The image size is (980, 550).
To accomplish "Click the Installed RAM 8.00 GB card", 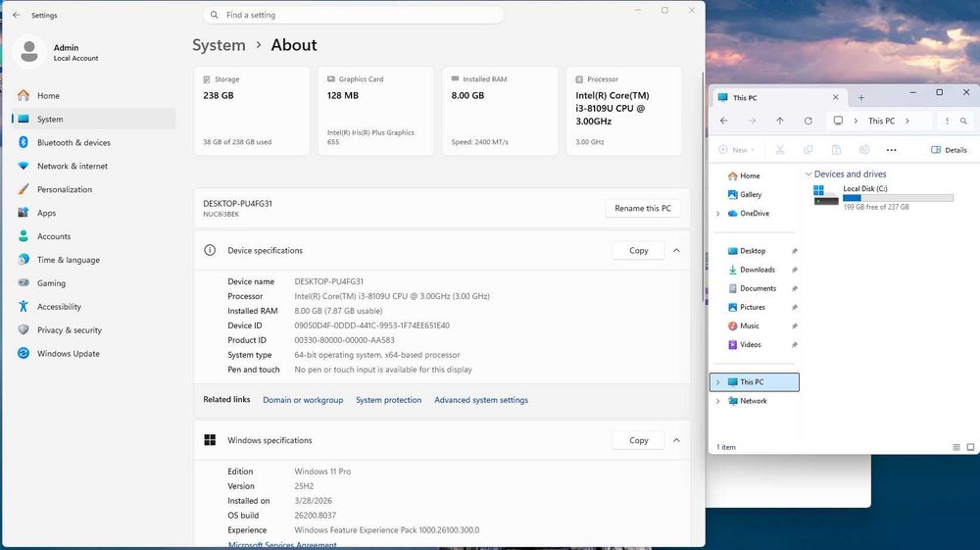I will [500, 111].
